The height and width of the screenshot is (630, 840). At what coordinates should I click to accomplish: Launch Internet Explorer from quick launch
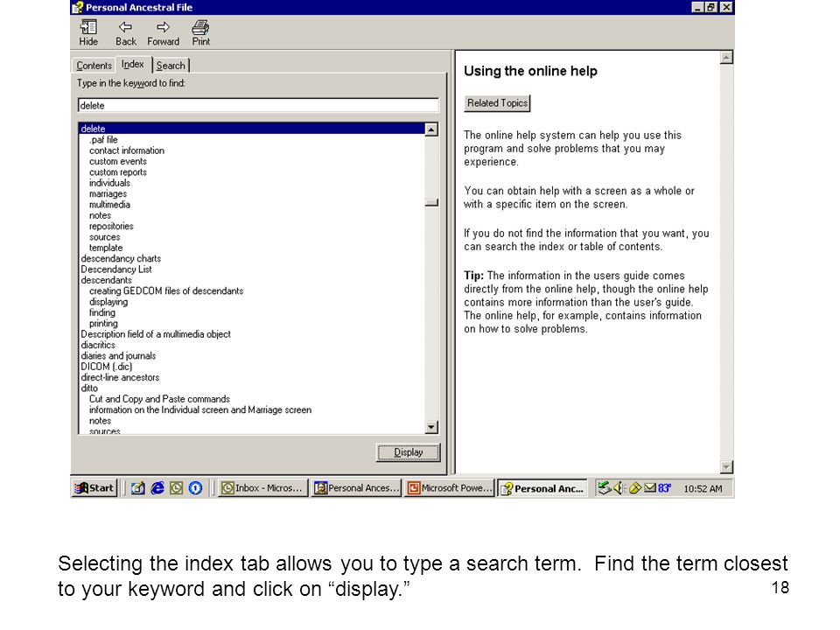[157, 488]
